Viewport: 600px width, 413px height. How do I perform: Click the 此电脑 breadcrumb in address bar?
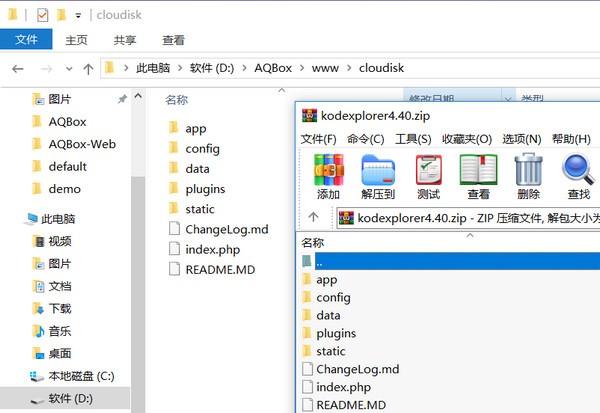[x=153, y=68]
